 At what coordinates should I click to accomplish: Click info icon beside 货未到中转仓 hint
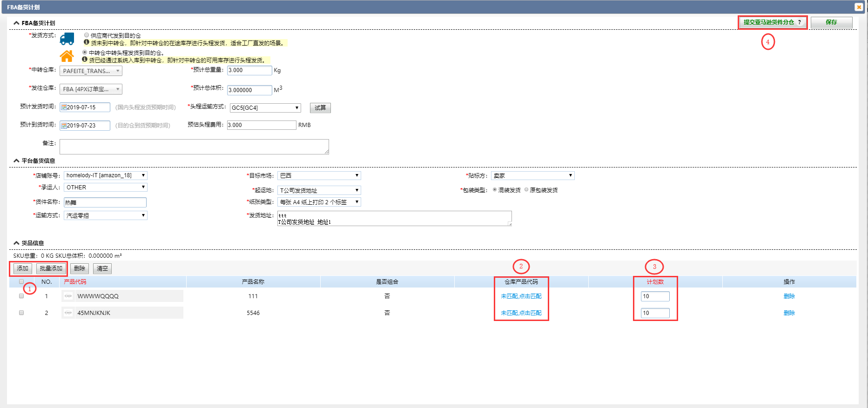click(x=87, y=42)
